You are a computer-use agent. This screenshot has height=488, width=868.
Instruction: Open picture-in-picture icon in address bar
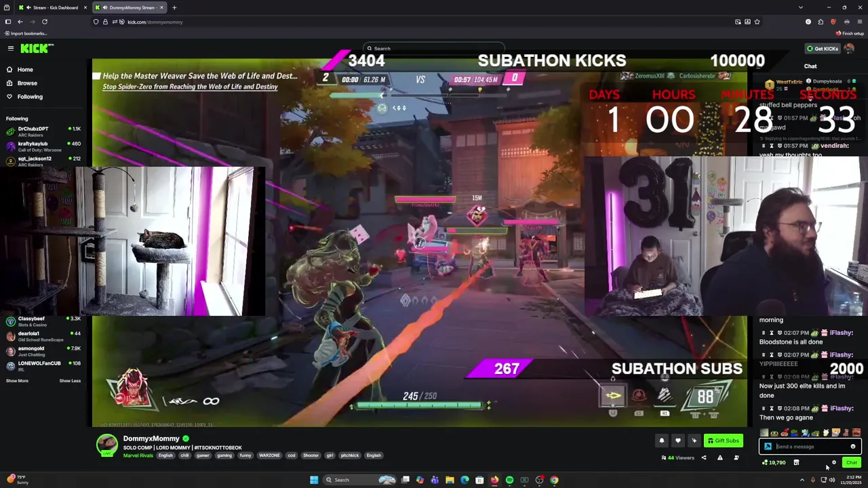738,22
